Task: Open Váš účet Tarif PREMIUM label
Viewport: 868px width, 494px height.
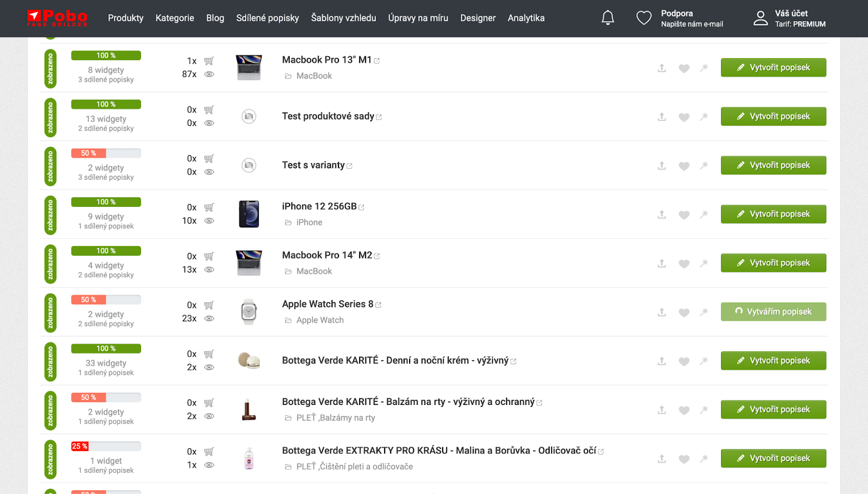Action: click(x=800, y=18)
